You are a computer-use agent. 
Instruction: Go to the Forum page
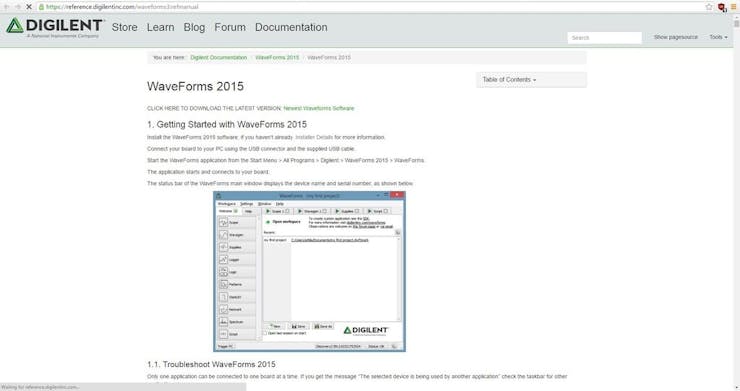(x=230, y=27)
